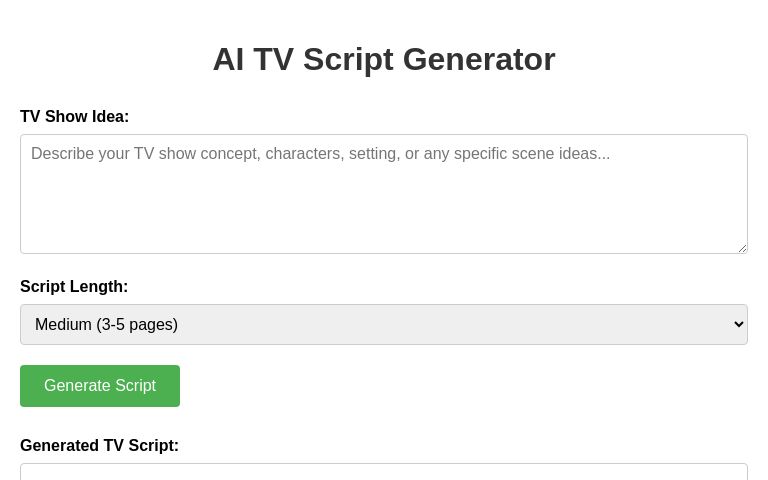Click the word "AI" in the page title
The height and width of the screenshot is (480, 768).
coord(228,59)
